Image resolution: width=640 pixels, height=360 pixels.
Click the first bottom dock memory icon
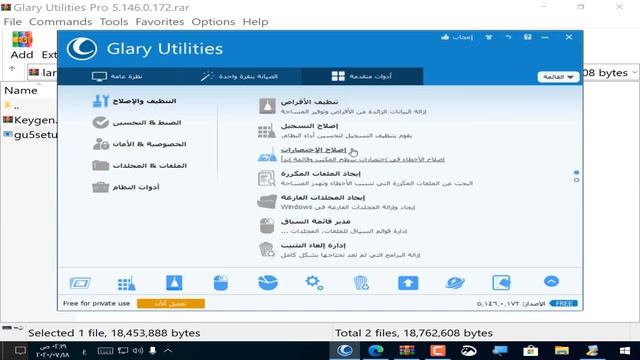80,283
